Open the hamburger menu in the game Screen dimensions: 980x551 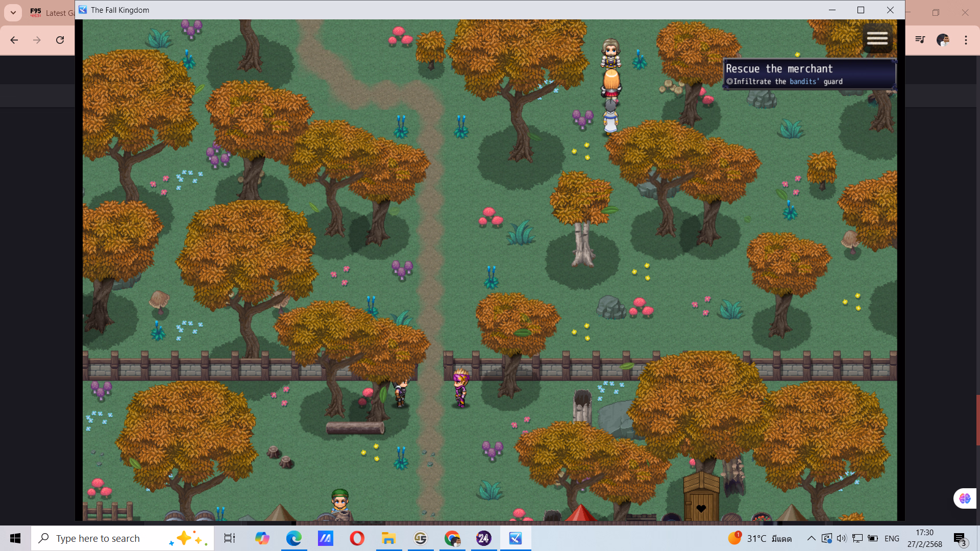coord(877,38)
